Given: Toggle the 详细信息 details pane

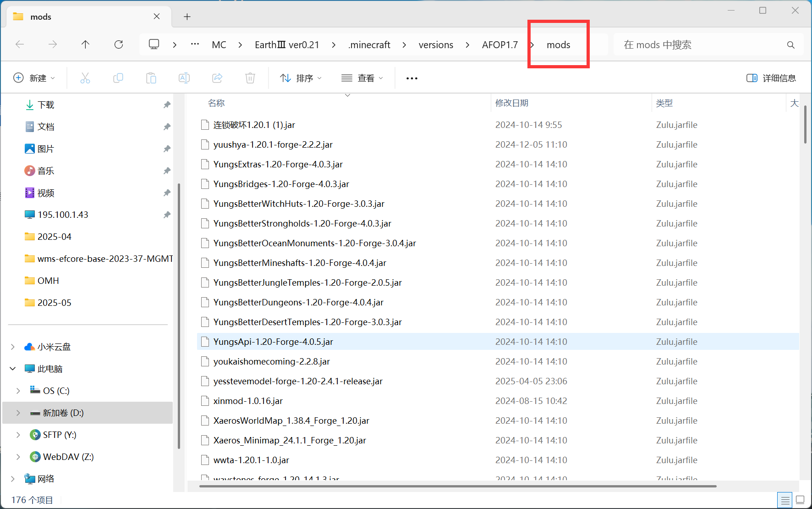Looking at the screenshot, I should [771, 78].
